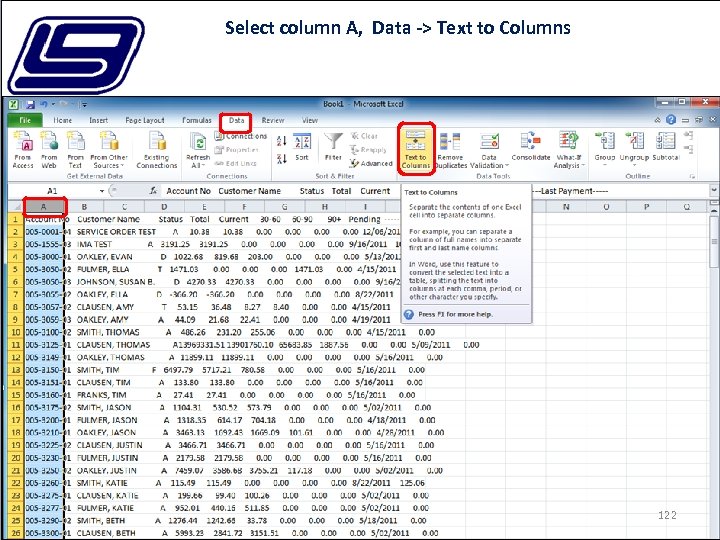The image size is (720, 540).
Task: Click the Undo icon in quick access
Action: coord(44,105)
